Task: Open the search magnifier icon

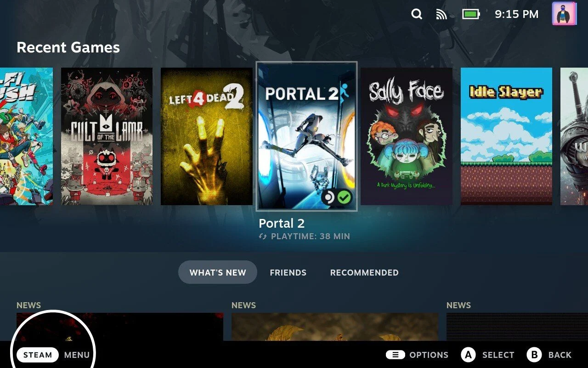Action: coord(417,14)
